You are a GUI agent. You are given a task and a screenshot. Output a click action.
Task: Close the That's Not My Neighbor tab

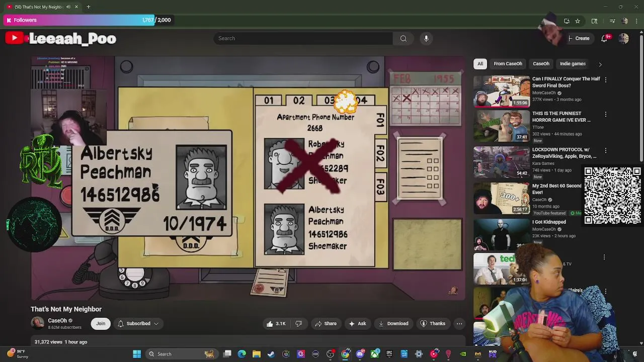(76, 7)
